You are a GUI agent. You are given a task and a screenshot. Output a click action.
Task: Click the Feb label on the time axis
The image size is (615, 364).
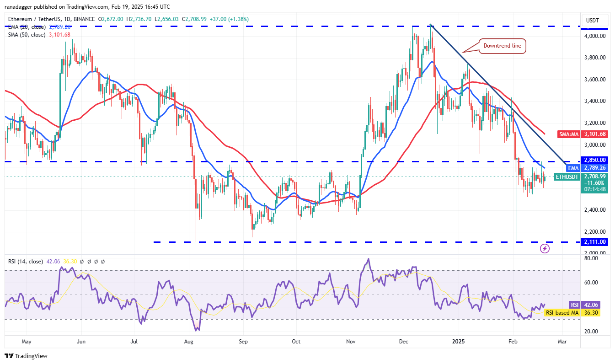[512, 342]
